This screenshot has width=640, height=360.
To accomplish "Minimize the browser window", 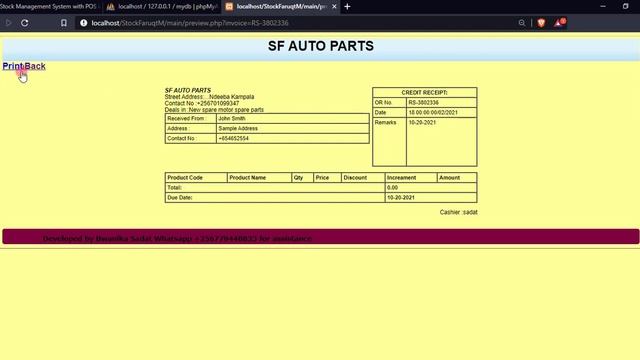I will (x=603, y=7).
